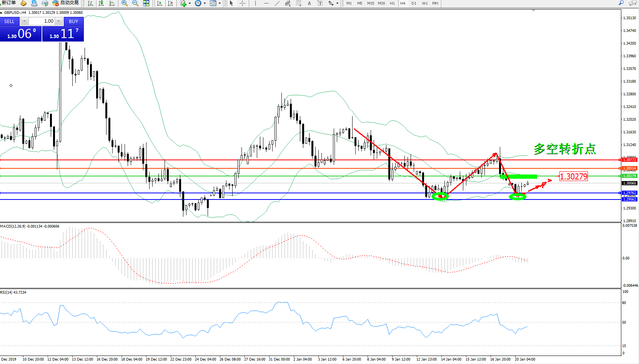The image size is (639, 364).
Task: Select the trendline drawing tool
Action: [x=277, y=3]
